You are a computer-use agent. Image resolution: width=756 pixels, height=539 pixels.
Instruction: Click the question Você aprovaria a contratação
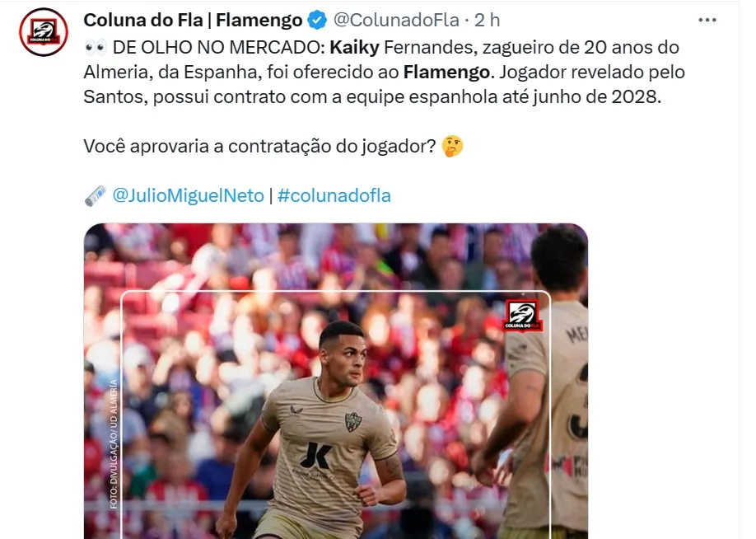click(x=259, y=146)
